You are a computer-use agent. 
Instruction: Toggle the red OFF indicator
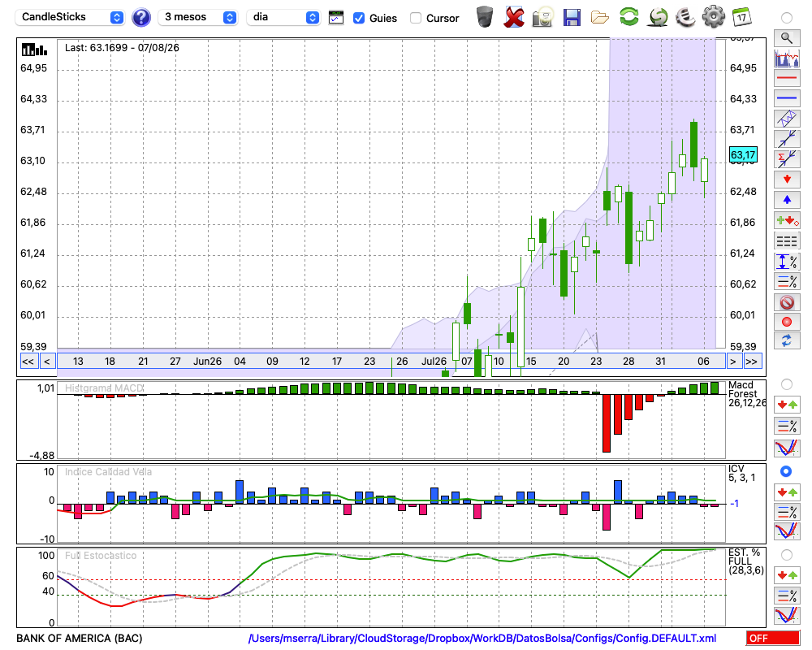click(x=773, y=638)
